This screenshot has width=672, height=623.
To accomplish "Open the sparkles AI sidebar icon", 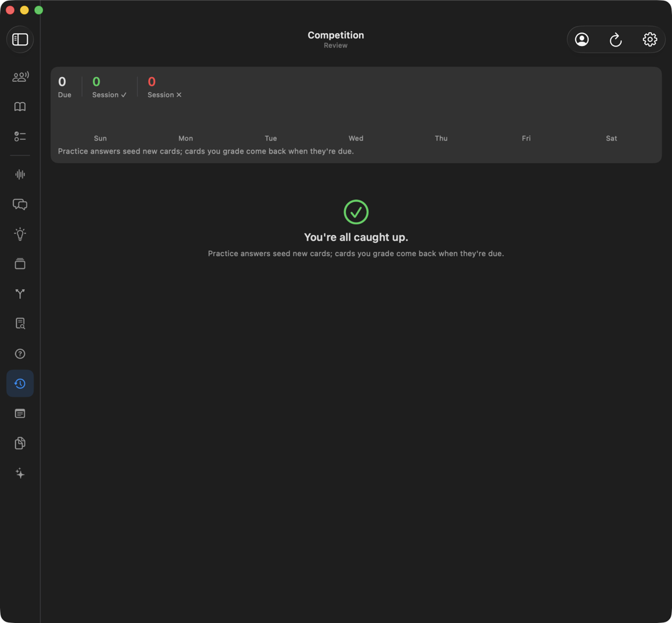I will [x=20, y=473].
